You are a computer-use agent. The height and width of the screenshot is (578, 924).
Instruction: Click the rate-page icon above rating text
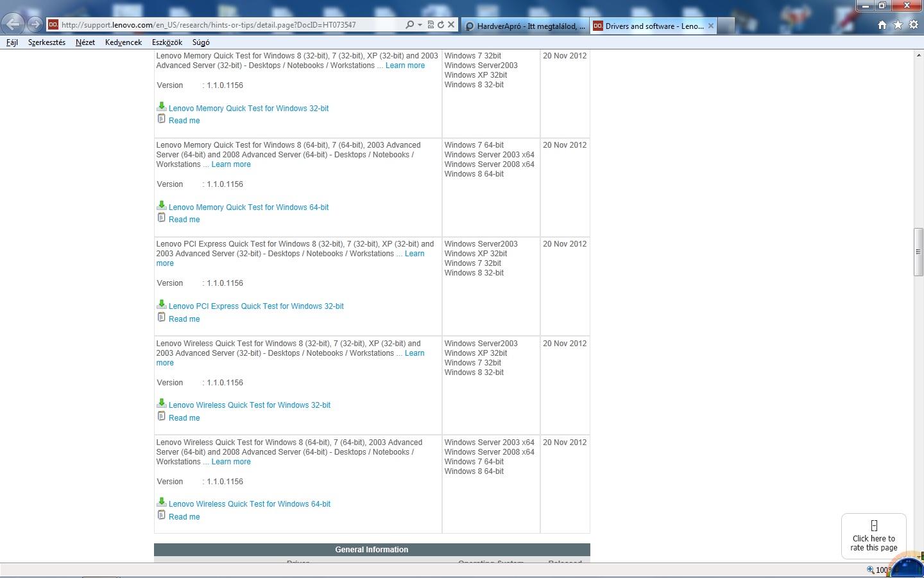[874, 525]
